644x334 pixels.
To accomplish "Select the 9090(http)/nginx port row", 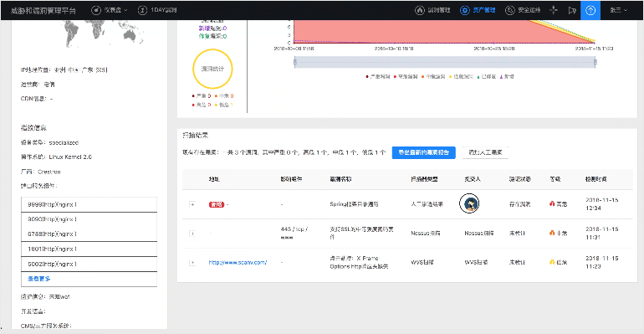I will 89,219.
